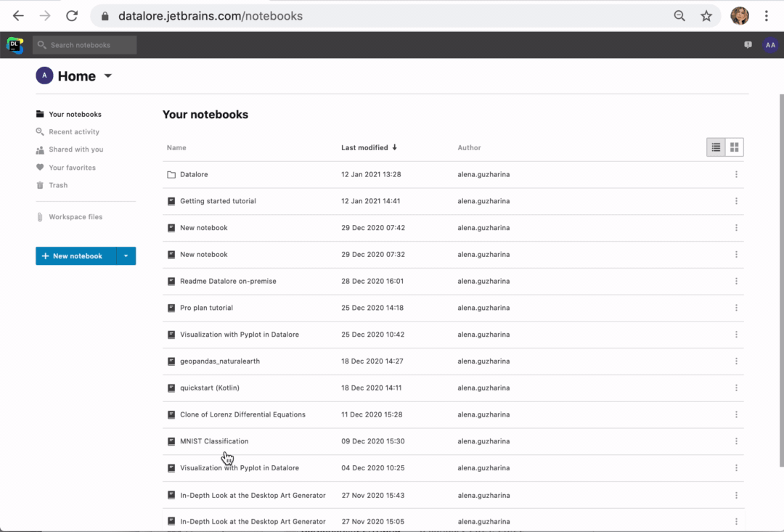Screen dimensions: 784x532
Task: Open MNIST Classification notebook
Action: tap(214, 441)
